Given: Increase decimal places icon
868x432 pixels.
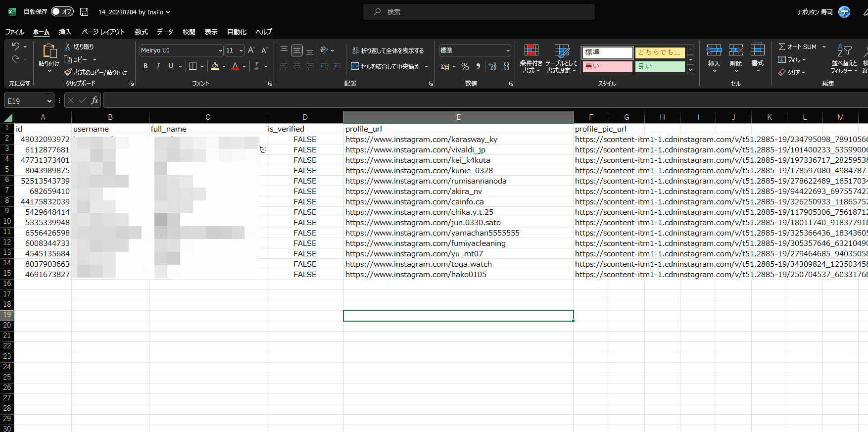Looking at the screenshot, I should pos(492,66).
